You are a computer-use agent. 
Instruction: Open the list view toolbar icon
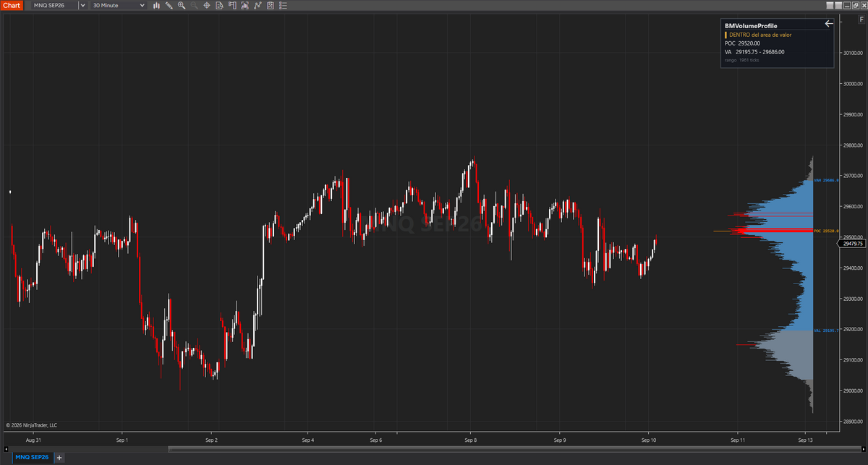coord(283,5)
